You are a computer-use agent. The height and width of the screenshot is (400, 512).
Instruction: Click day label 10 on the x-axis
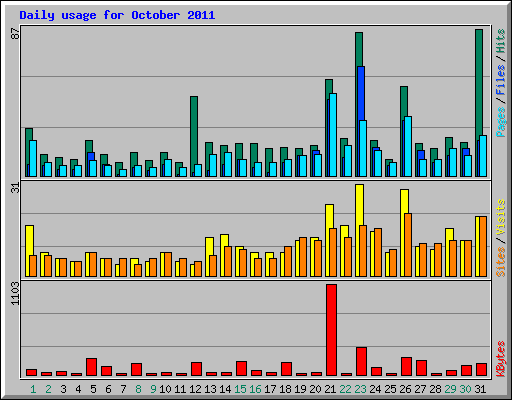click(165, 389)
